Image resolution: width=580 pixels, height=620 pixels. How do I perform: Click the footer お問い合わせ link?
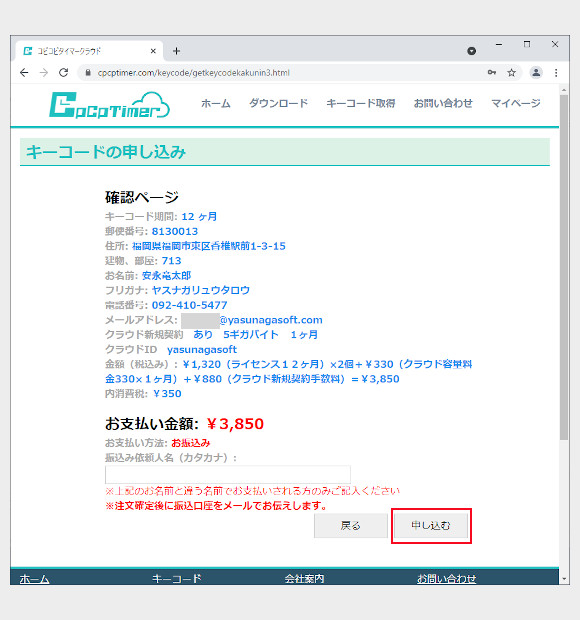pos(446,579)
